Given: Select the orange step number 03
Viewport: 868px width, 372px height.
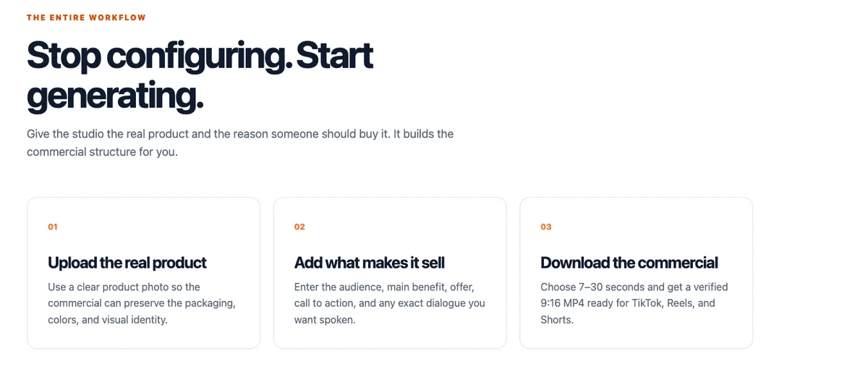Looking at the screenshot, I should tap(546, 227).
